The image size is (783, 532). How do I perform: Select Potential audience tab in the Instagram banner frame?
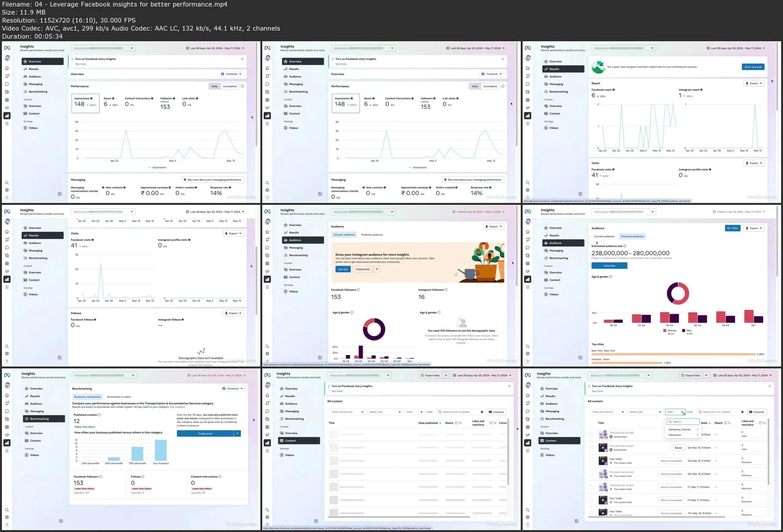(x=372, y=235)
